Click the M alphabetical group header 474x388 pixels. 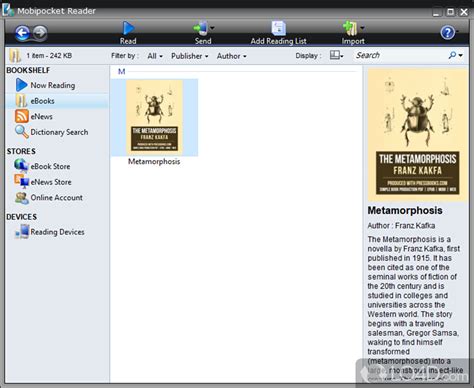click(x=121, y=71)
